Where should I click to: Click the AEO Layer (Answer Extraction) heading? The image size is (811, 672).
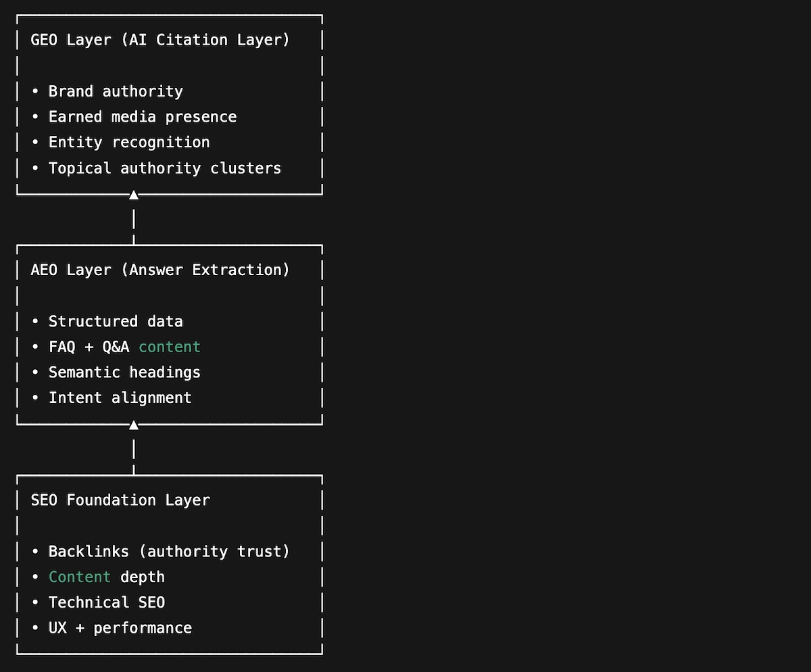[x=160, y=270]
